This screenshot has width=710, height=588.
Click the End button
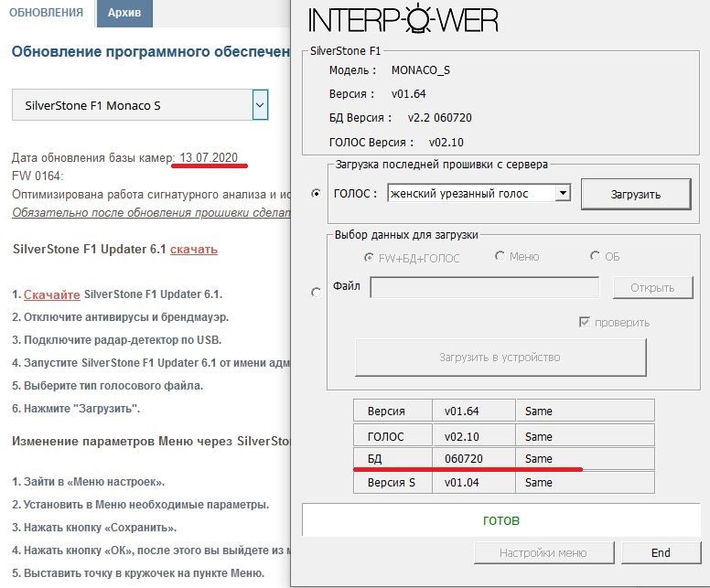point(661,552)
